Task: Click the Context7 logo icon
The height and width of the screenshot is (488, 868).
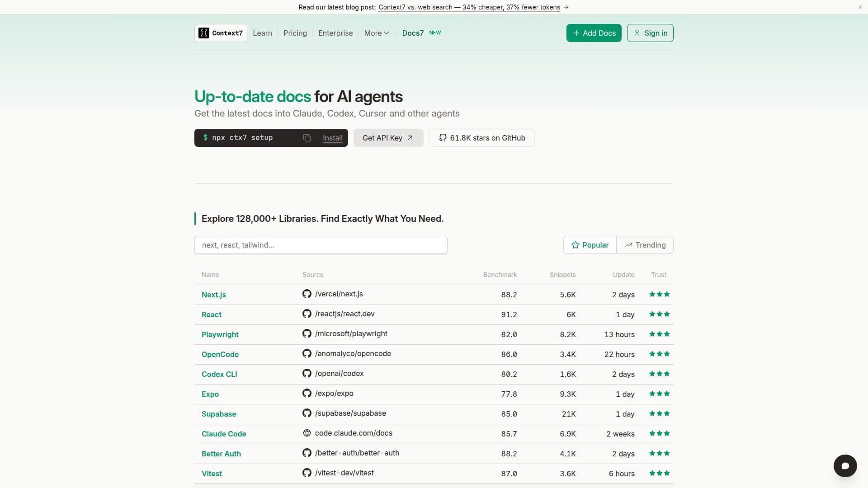Action: point(204,33)
